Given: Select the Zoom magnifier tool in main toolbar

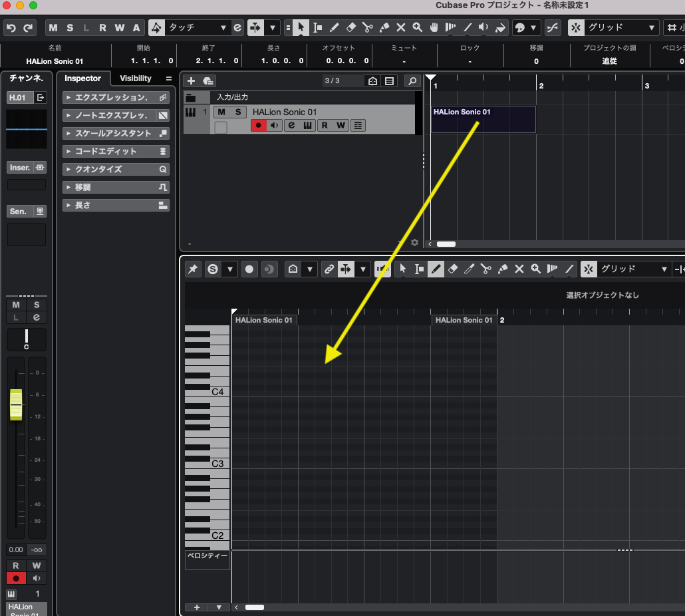Looking at the screenshot, I should coord(417,28).
